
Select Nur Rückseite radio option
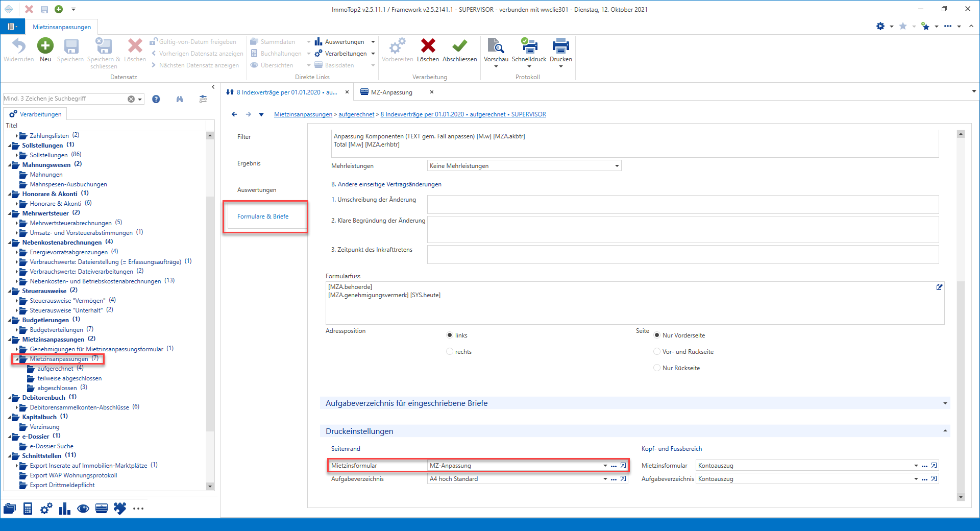pos(657,368)
